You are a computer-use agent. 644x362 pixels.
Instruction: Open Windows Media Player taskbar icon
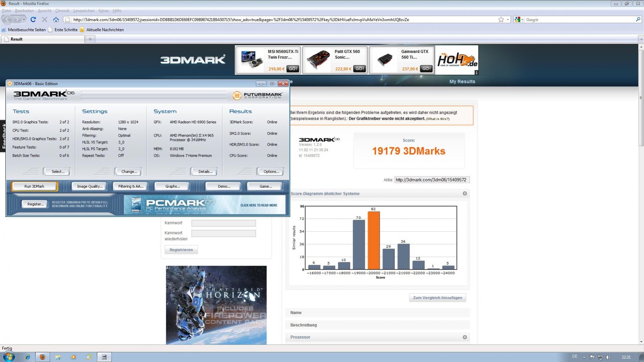[73, 357]
